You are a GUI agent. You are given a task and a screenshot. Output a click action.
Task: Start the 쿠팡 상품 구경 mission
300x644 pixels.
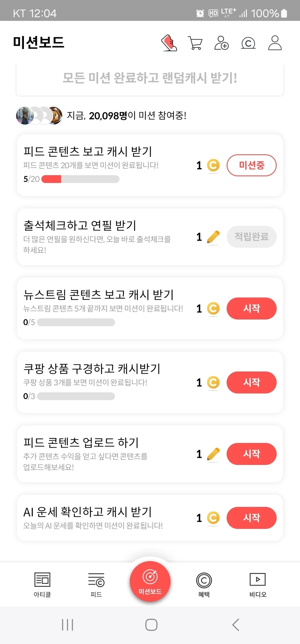pyautogui.click(x=252, y=382)
